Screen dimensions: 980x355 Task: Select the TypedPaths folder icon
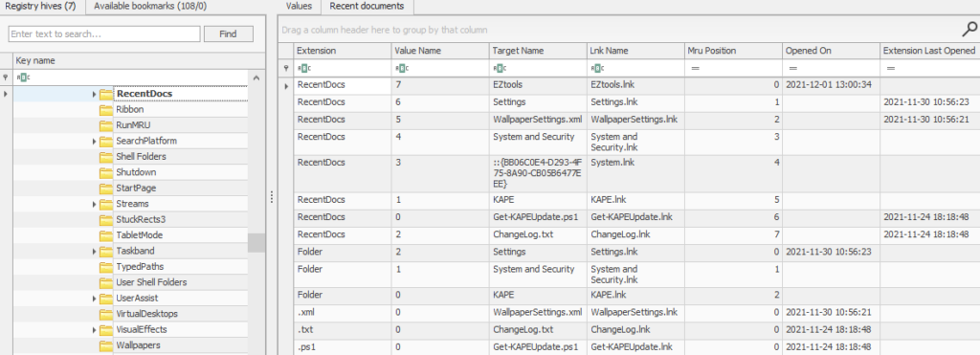[x=105, y=266]
